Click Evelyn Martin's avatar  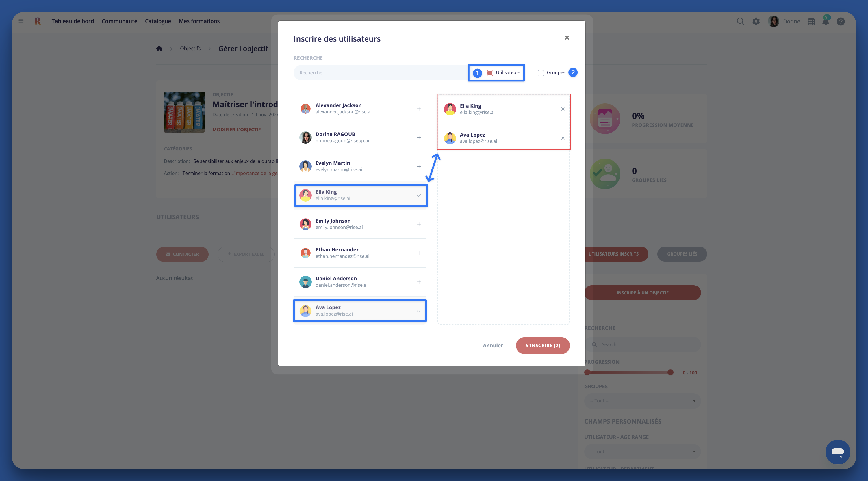(x=306, y=166)
